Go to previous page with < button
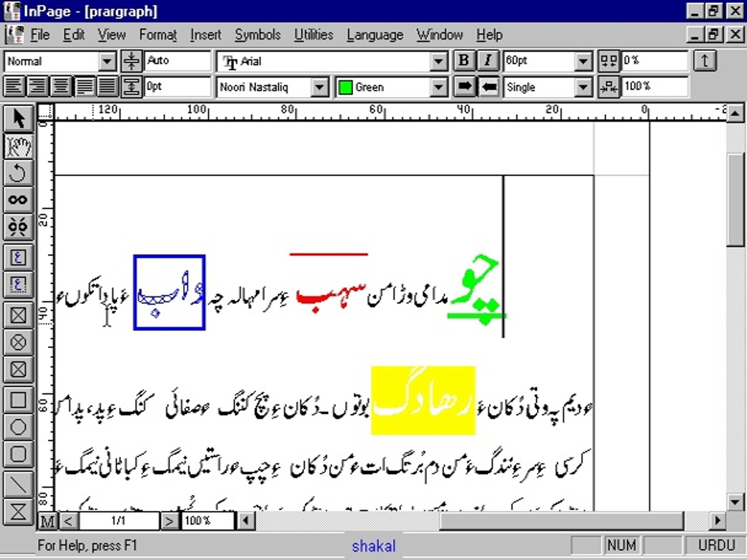Image resolution: width=747 pixels, height=560 pixels. (x=68, y=521)
